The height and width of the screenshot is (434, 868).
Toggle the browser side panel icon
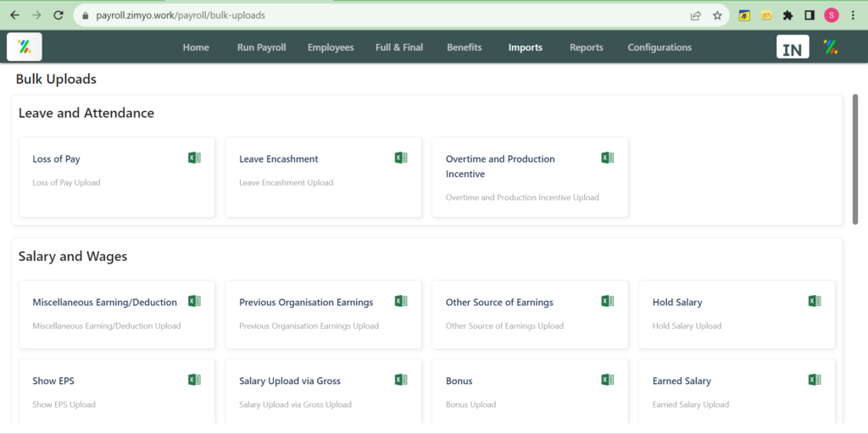click(x=810, y=15)
